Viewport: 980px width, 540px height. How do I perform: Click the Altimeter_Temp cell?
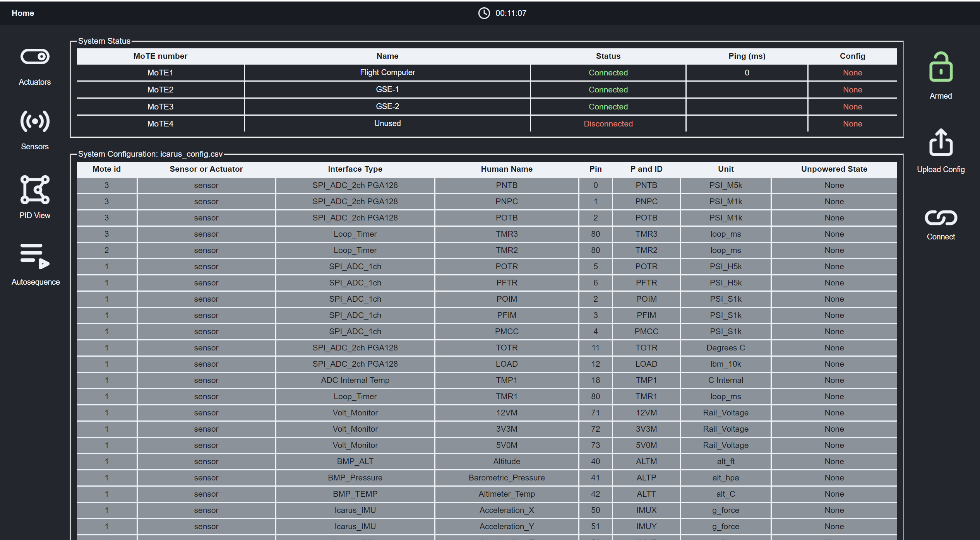pyautogui.click(x=507, y=494)
